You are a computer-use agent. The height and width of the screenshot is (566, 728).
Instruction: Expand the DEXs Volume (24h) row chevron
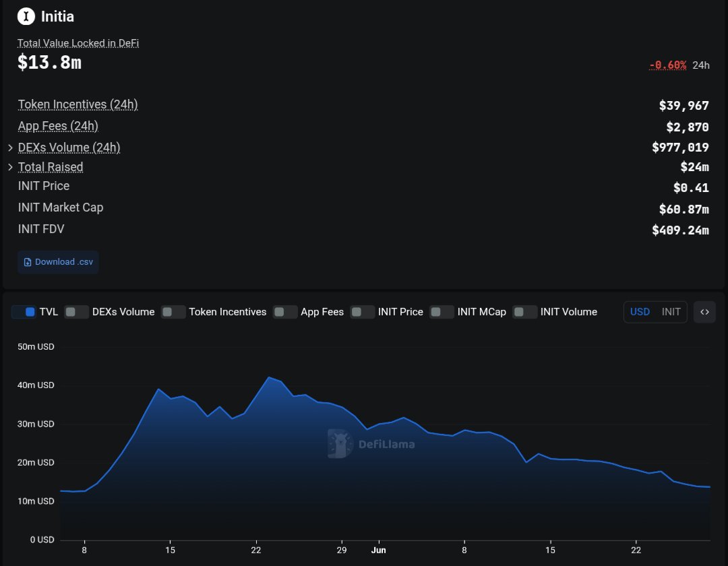click(10, 148)
